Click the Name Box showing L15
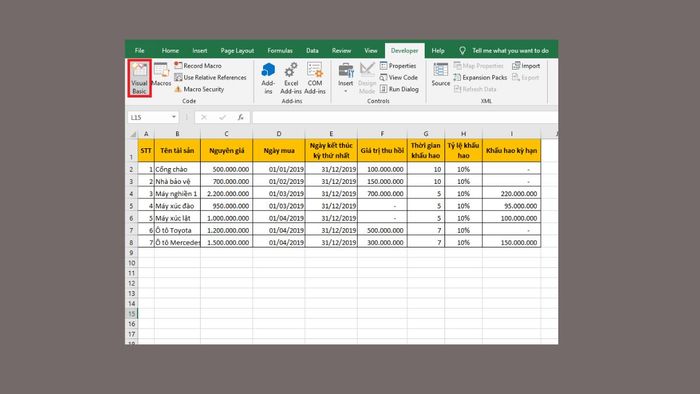This screenshot has width=700, height=394. click(x=149, y=117)
